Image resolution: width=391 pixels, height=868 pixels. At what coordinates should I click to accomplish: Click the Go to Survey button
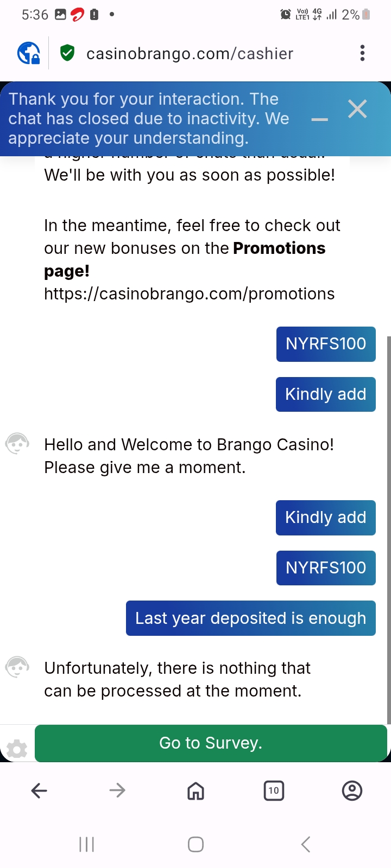(x=211, y=743)
